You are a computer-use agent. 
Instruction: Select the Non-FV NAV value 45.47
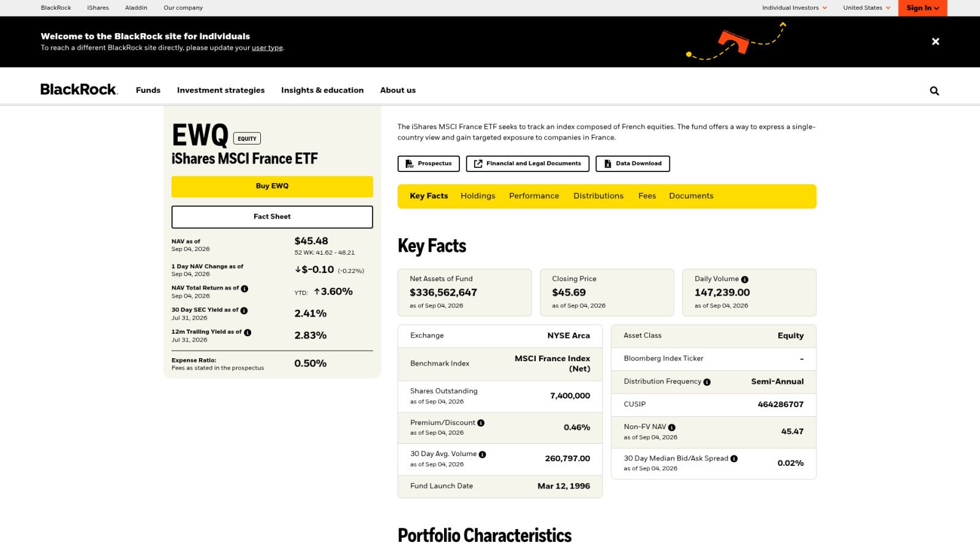click(x=792, y=432)
